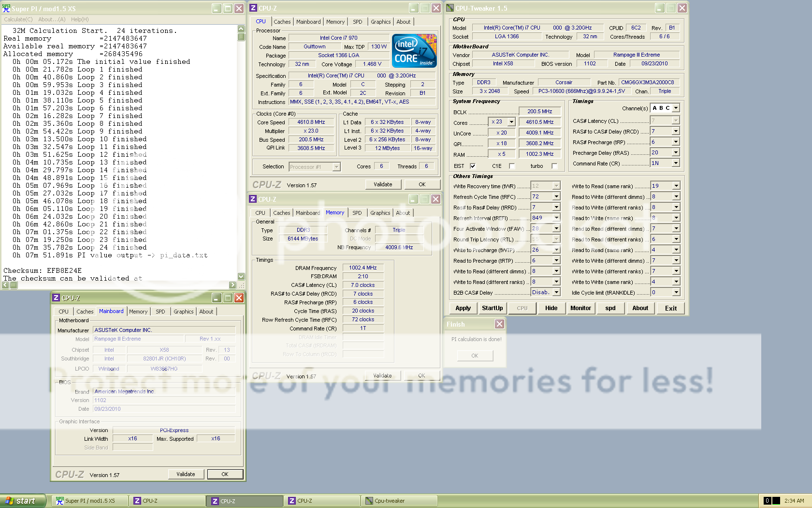Select CPU tab in CPU-Z Mainboard window
The height and width of the screenshot is (508, 812).
point(64,312)
